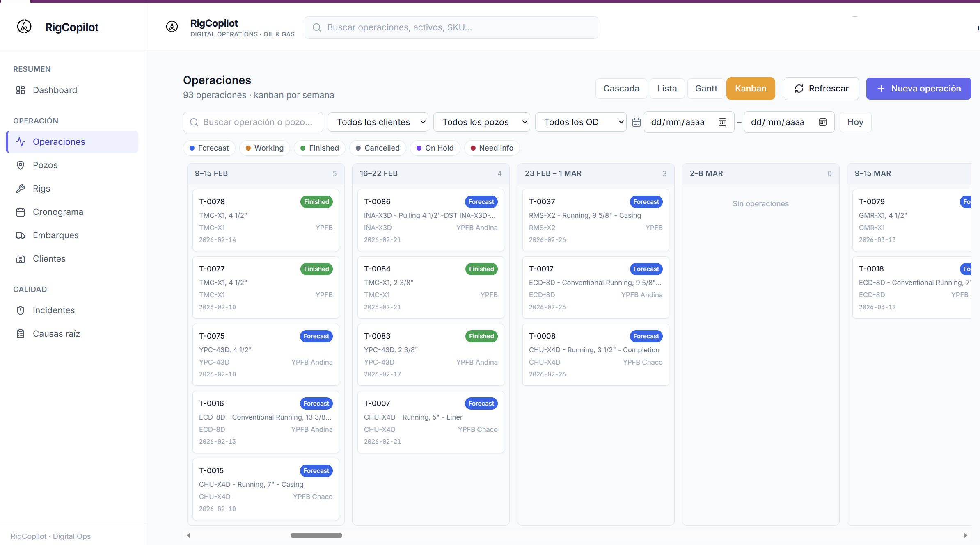
Task: Toggle the Working status filter
Action: pyautogui.click(x=265, y=148)
